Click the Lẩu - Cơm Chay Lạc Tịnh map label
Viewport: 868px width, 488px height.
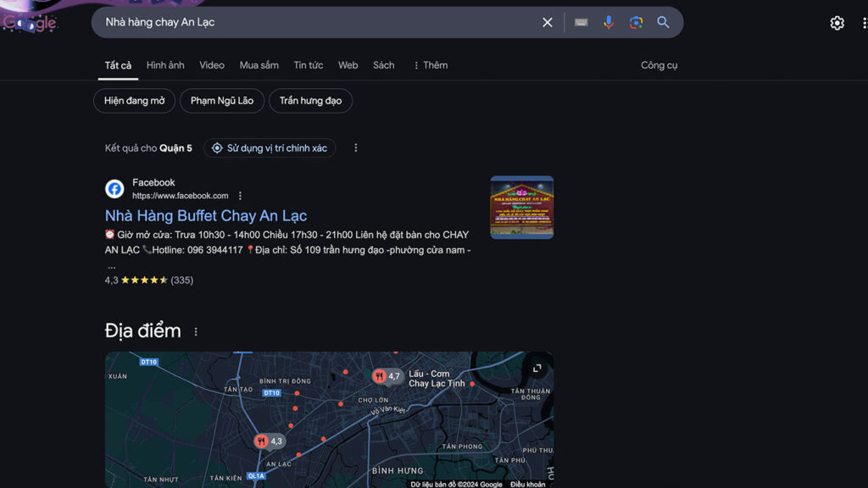437,379
